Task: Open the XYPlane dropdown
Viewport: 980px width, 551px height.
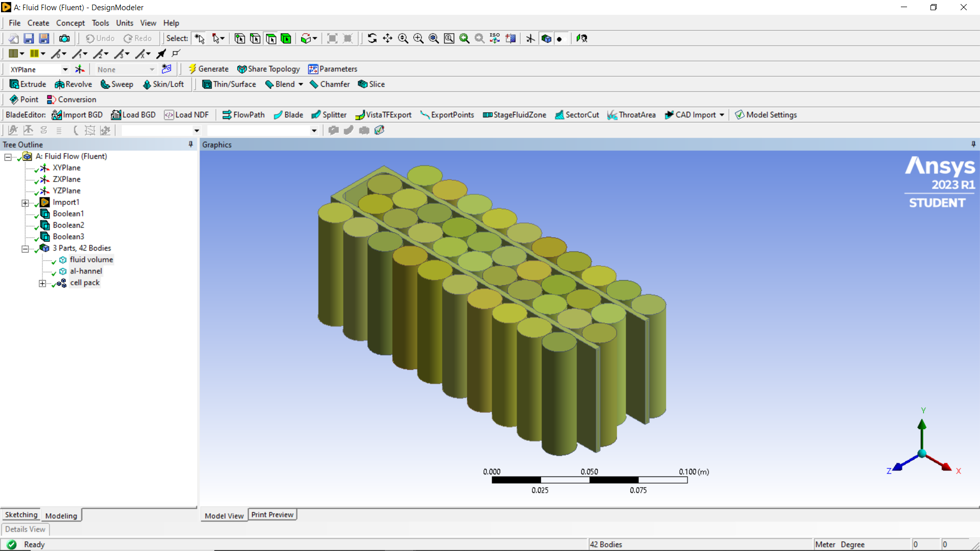Action: tap(65, 69)
